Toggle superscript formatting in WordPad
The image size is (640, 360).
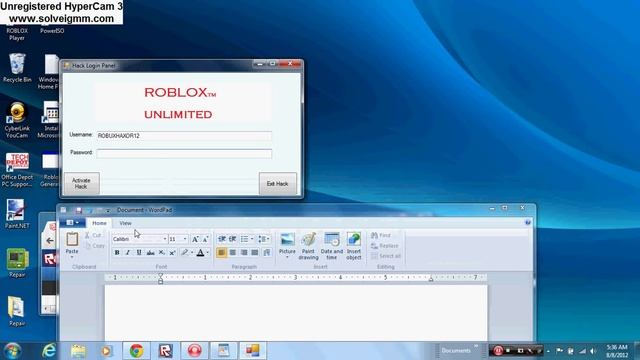tap(172, 253)
